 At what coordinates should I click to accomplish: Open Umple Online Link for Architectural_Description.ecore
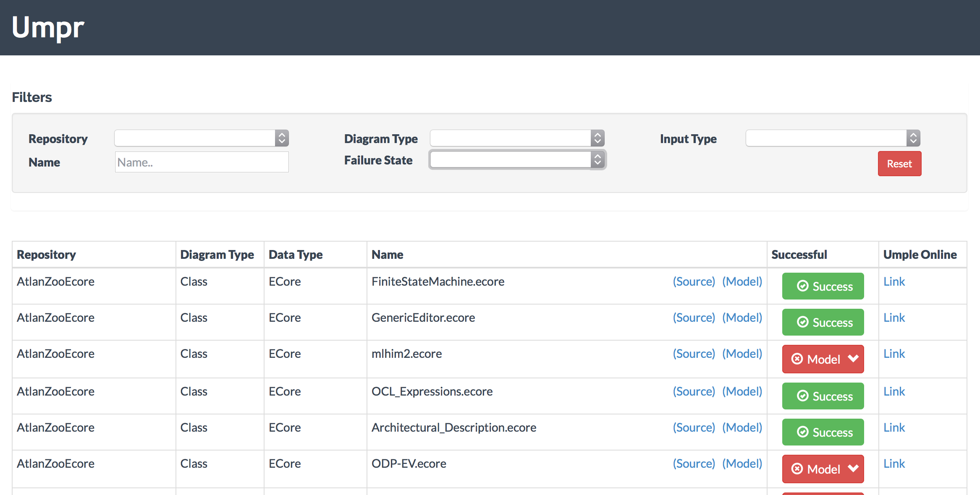pos(894,427)
